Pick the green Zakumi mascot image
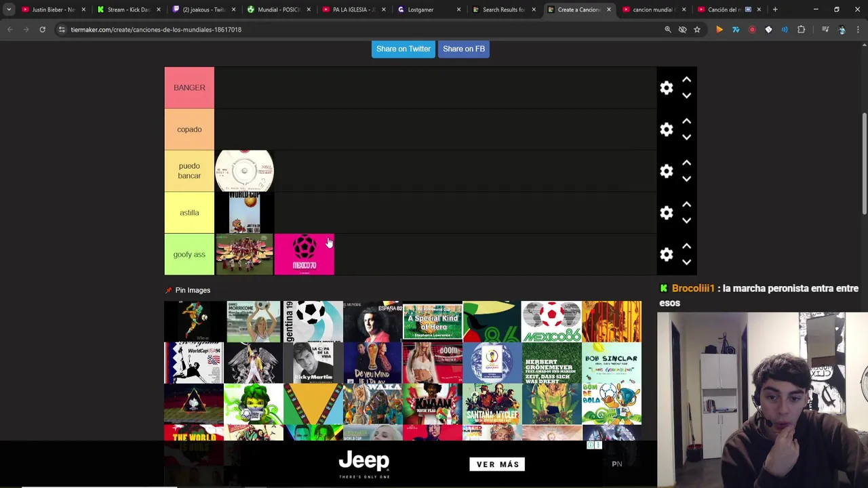The height and width of the screenshot is (488, 868). pos(253,404)
